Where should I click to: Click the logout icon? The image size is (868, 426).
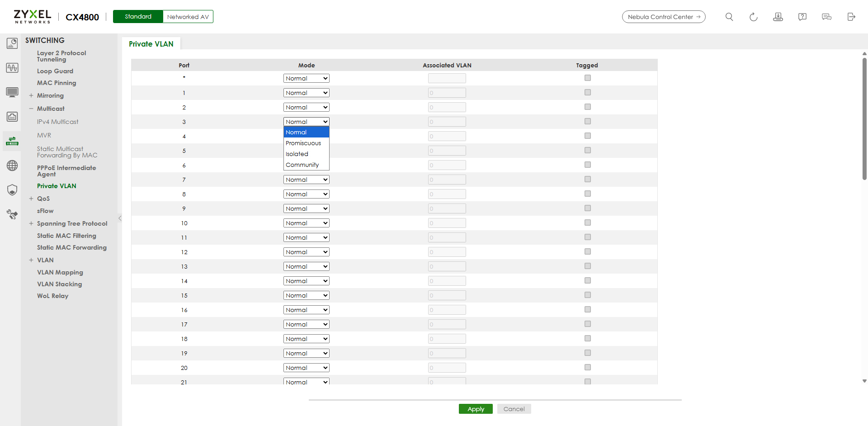tap(851, 17)
